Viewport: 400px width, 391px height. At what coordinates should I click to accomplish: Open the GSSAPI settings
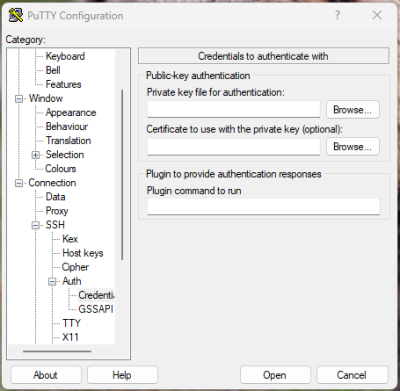pos(96,309)
